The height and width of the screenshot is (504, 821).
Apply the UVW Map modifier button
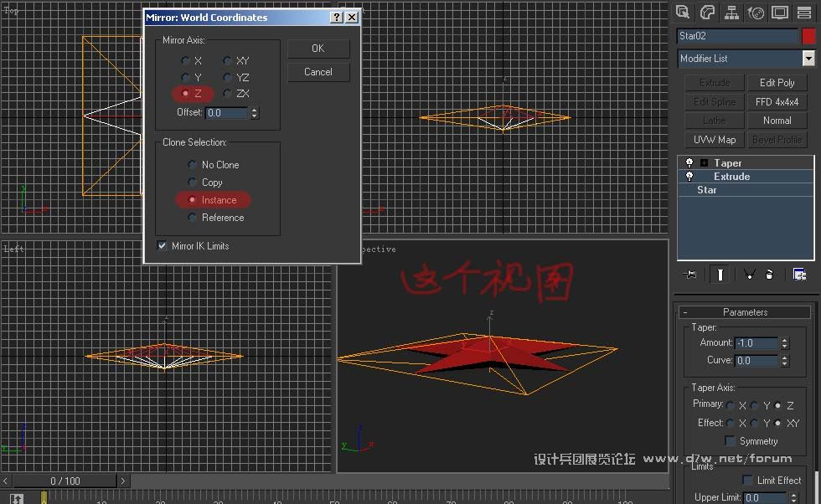click(715, 140)
